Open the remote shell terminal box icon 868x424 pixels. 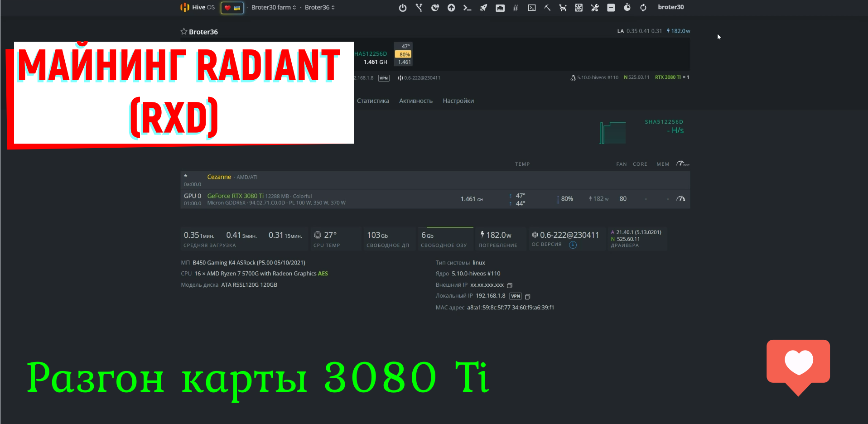click(x=532, y=8)
